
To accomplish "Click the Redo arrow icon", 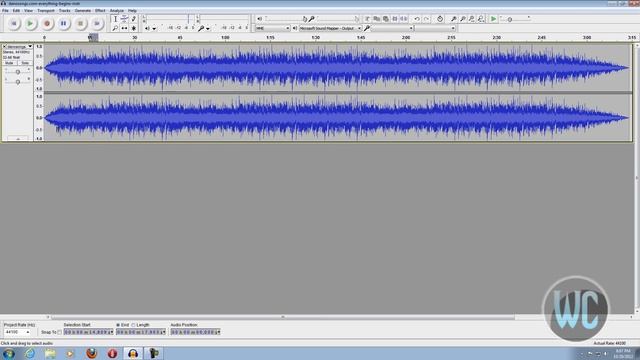I will tap(426, 19).
